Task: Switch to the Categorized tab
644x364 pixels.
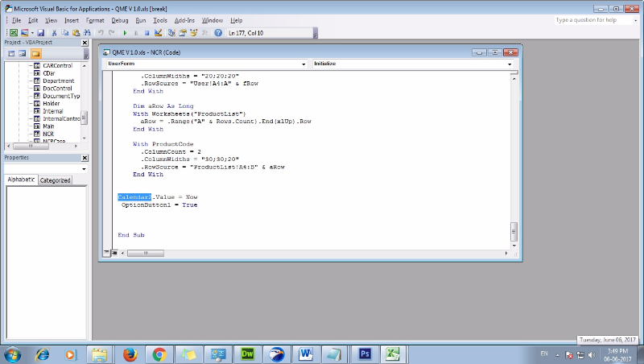Action: [x=56, y=180]
